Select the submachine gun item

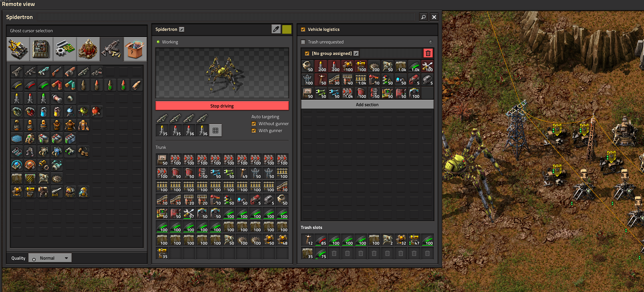30,72
